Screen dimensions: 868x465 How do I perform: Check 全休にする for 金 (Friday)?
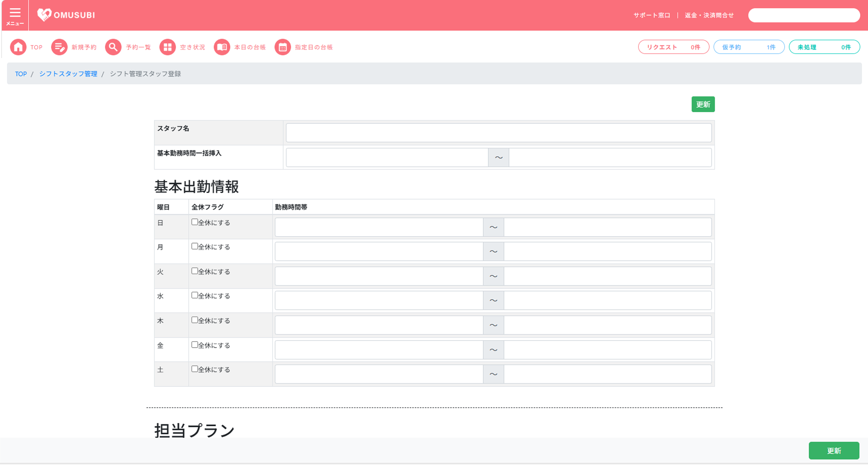pyautogui.click(x=195, y=344)
